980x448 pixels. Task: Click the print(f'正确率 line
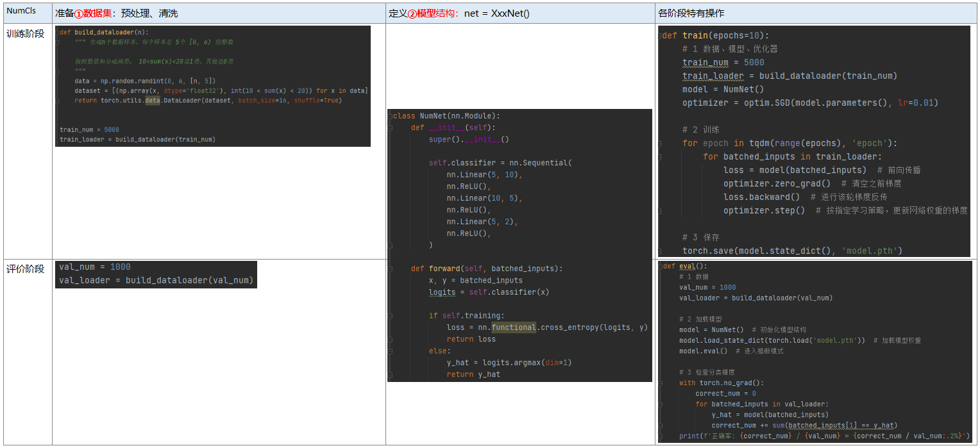point(825,436)
